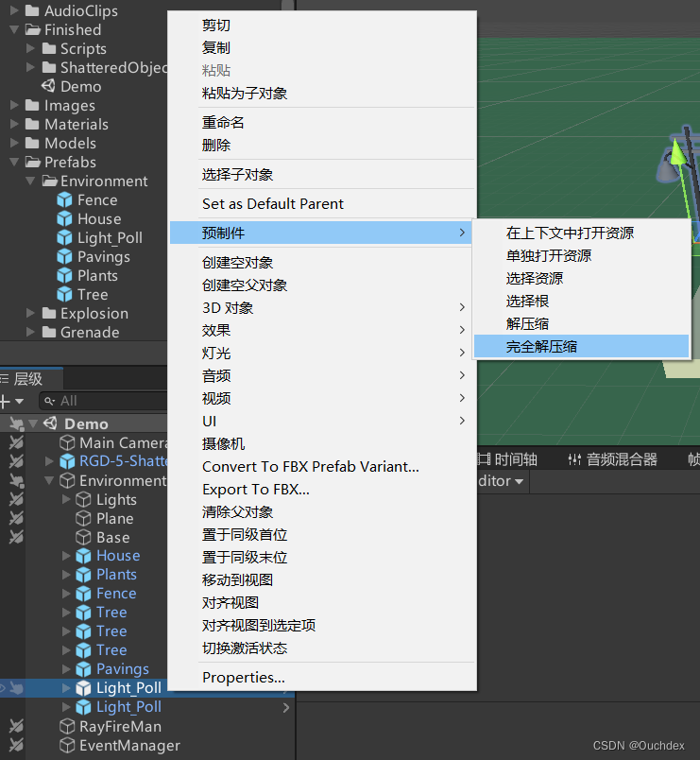Click the AudioClips folder icon
The image size is (700, 760).
[32, 10]
